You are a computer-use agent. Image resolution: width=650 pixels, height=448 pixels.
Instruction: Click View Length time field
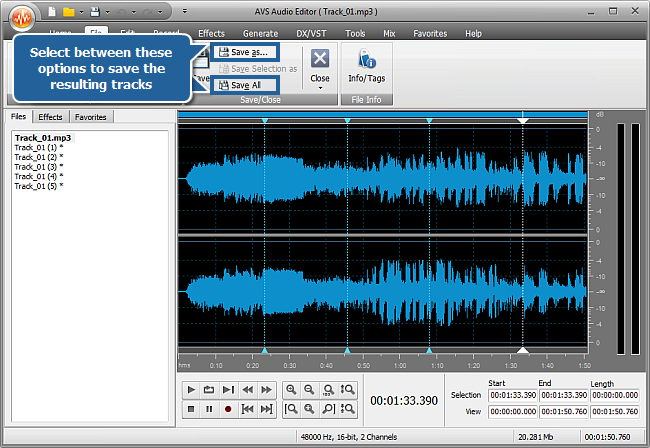pyautogui.click(x=615, y=412)
